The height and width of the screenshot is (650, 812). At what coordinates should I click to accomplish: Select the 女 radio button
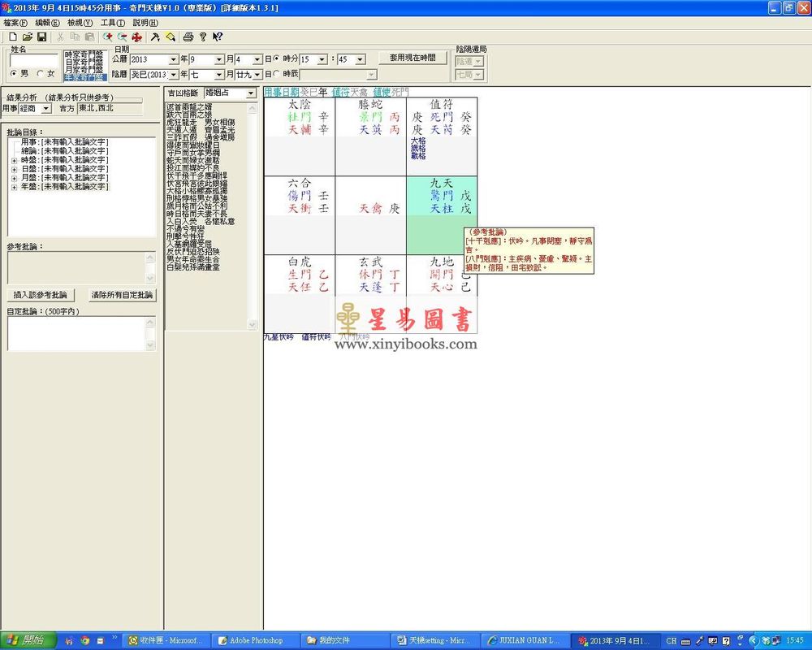coord(40,74)
